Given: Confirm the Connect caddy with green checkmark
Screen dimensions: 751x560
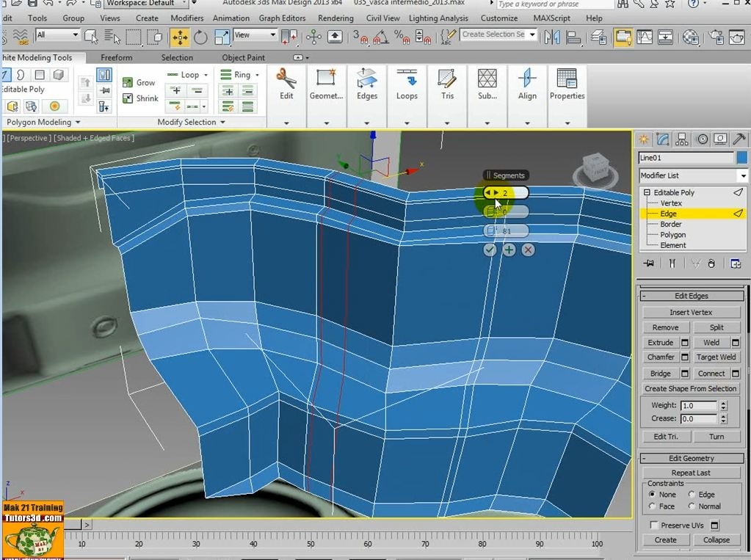Looking at the screenshot, I should (489, 250).
